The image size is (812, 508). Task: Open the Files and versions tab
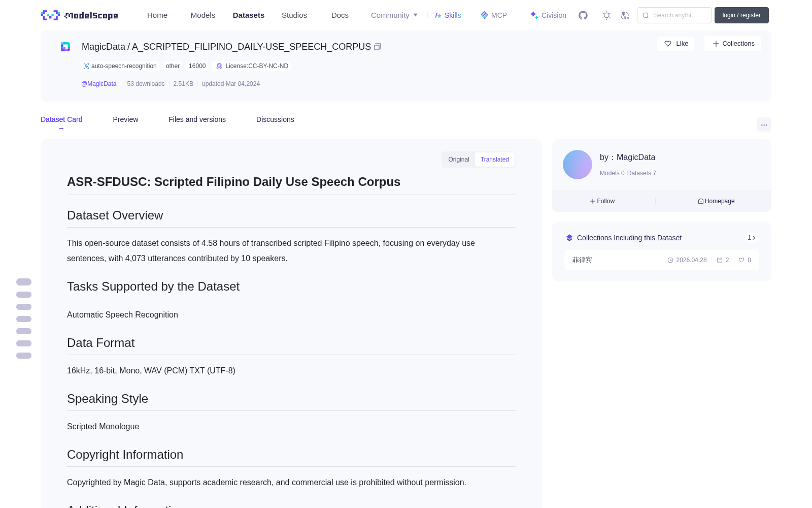(x=197, y=119)
